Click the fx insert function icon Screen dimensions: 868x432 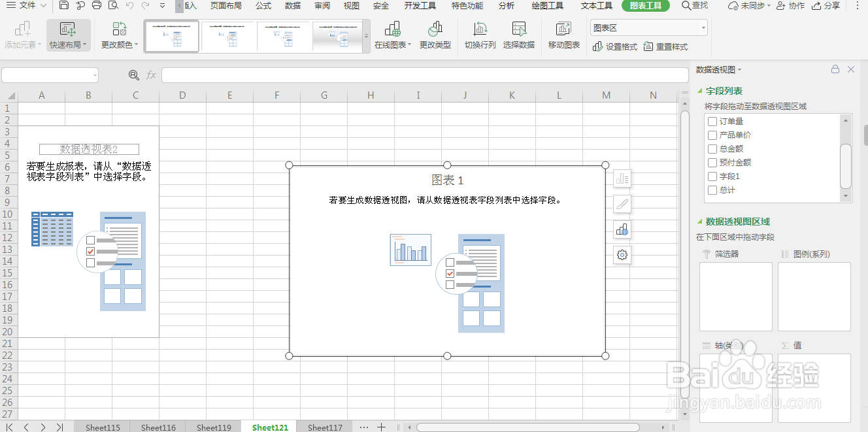point(151,75)
